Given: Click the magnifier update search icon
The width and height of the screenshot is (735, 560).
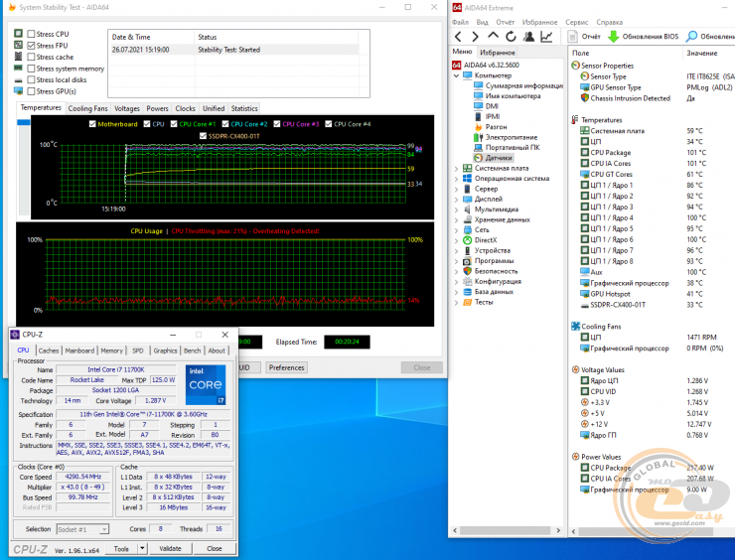Looking at the screenshot, I should (691, 36).
